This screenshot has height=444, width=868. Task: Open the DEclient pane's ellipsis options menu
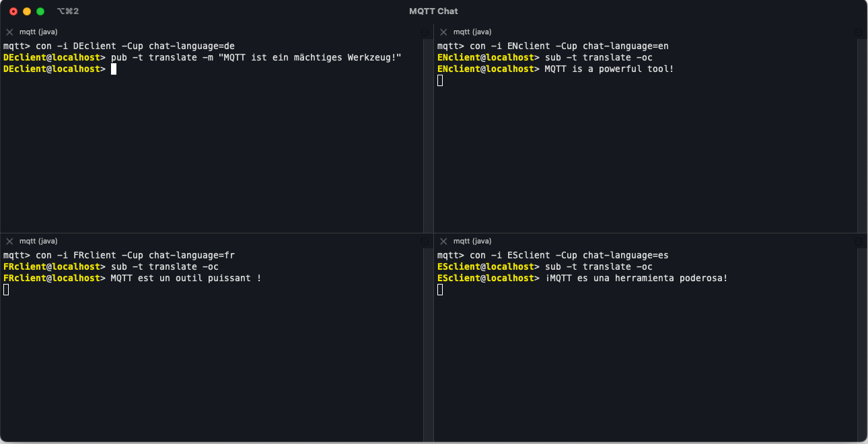point(425,32)
